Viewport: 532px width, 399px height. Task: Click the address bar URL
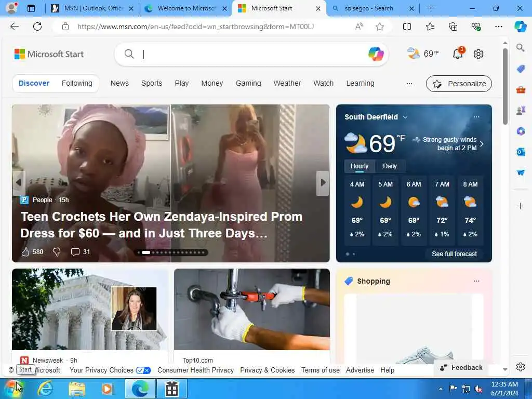click(x=195, y=26)
